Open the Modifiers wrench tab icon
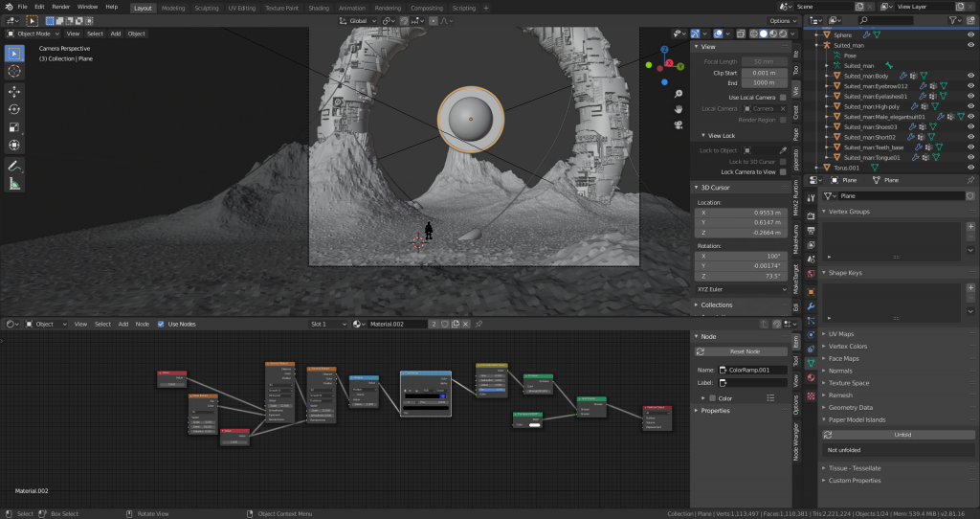This screenshot has height=519, width=980. click(812, 306)
